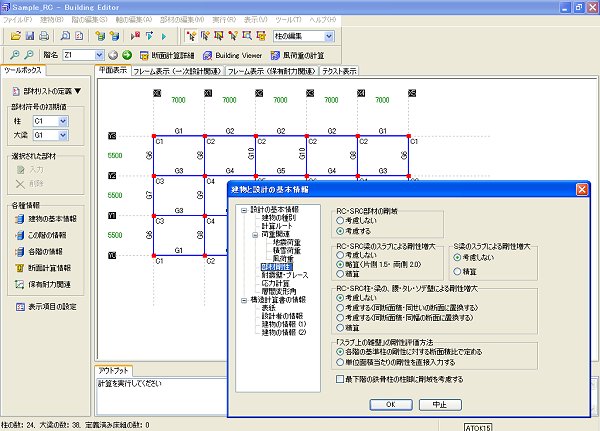Image resolution: width=600 pixels, height=431 pixels.
Task: Select 設計者の情報 in dialog tree
Action: point(282,316)
